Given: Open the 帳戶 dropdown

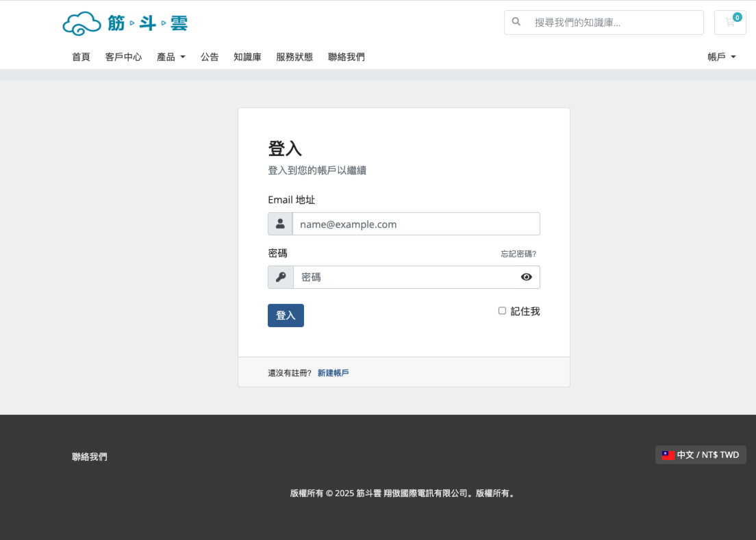Looking at the screenshot, I should [x=721, y=57].
